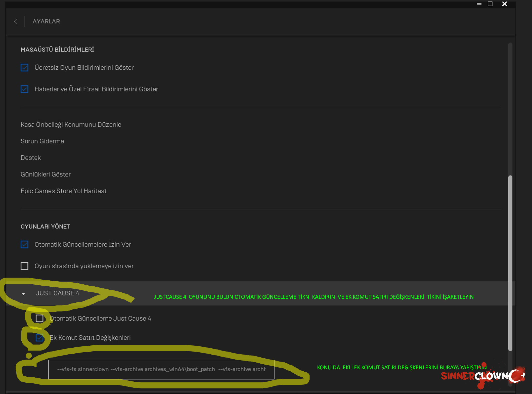Click the AYARLAR page title
The image size is (532, 394).
(46, 21)
